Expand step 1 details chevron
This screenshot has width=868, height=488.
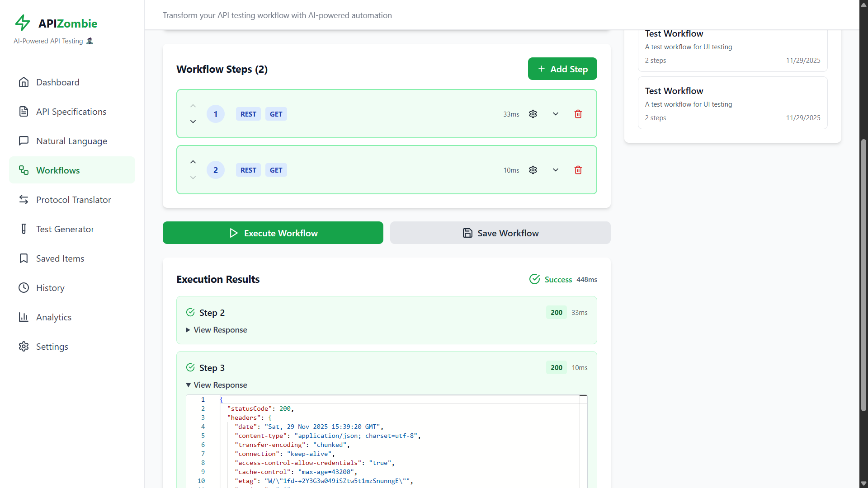point(556,114)
